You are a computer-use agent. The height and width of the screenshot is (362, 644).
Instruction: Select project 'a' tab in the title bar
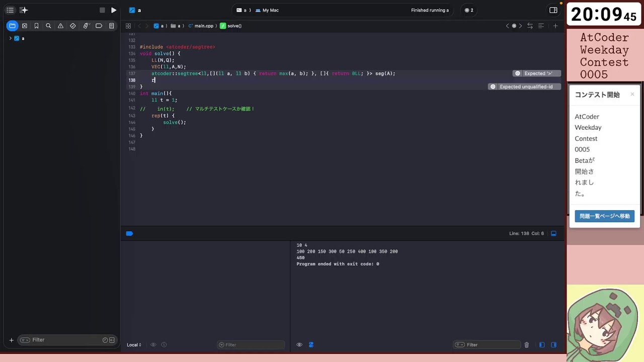click(x=135, y=10)
